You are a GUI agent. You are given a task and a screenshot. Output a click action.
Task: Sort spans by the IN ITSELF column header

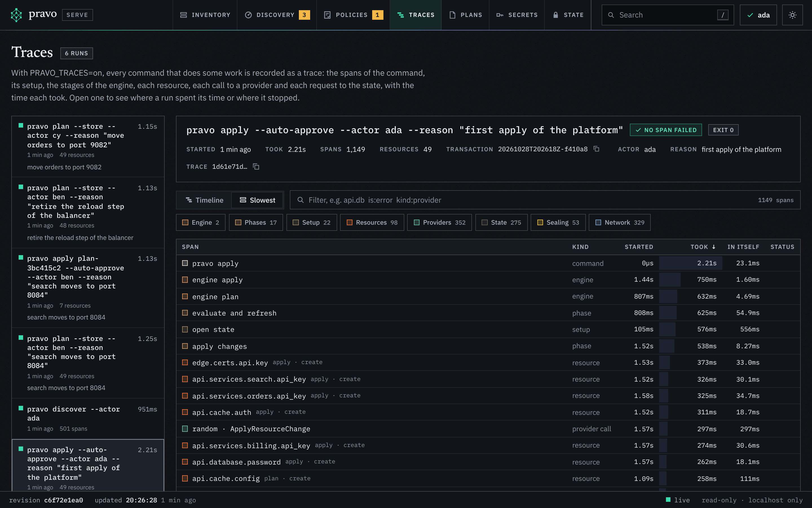pos(743,247)
